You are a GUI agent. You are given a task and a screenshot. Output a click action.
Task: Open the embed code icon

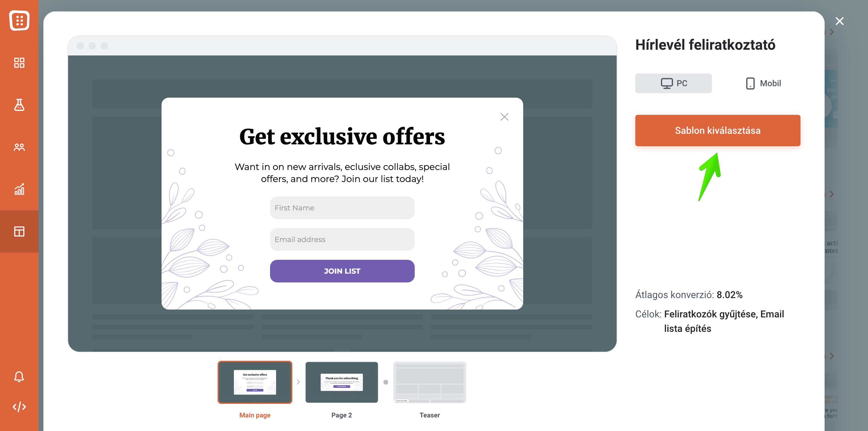pos(19,407)
